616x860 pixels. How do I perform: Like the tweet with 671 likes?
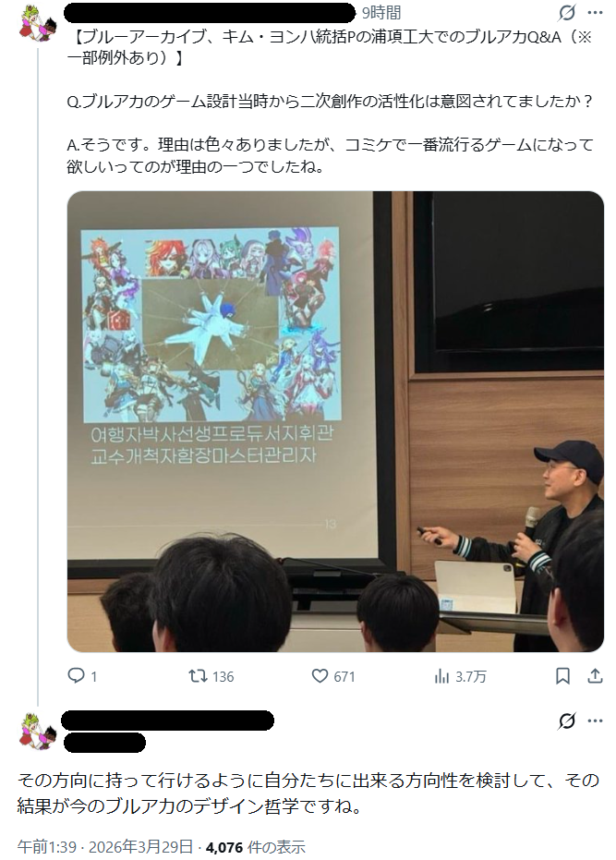333,676
